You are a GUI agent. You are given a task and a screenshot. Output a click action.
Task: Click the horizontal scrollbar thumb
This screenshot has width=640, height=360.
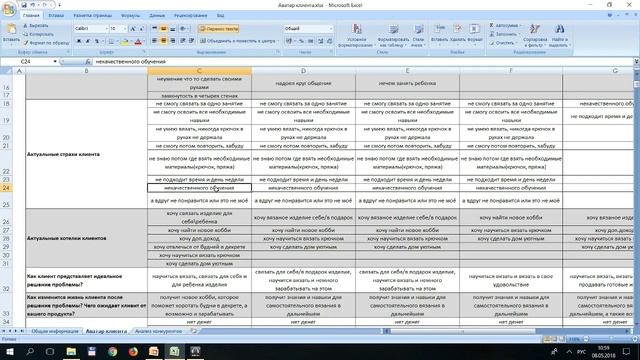[x=462, y=331]
